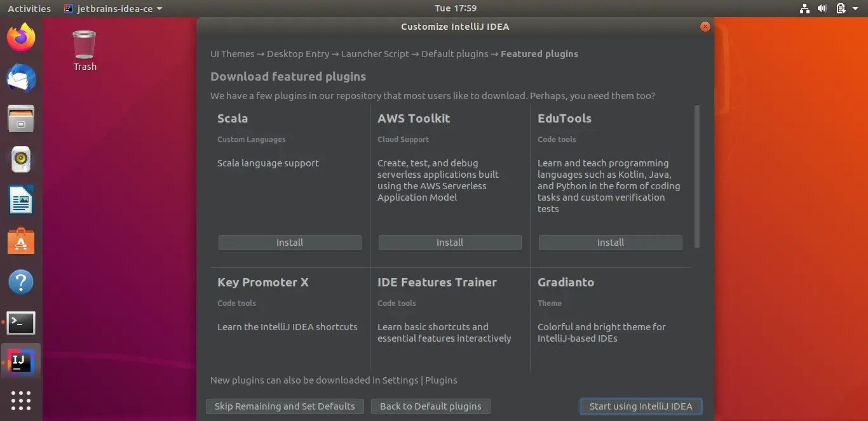Viewport: 868px width, 421px height.
Task: Open LibreOffice Writer from the dock
Action: click(21, 201)
